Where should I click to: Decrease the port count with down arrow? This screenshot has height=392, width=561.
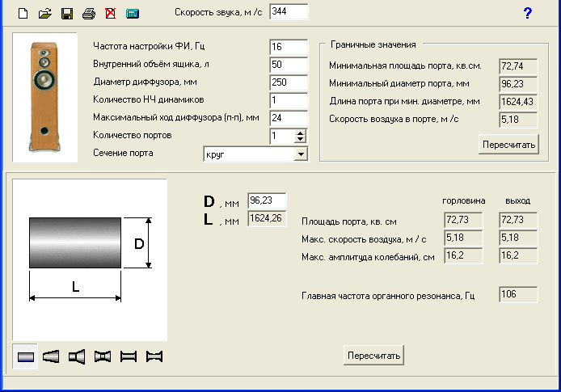(x=301, y=140)
